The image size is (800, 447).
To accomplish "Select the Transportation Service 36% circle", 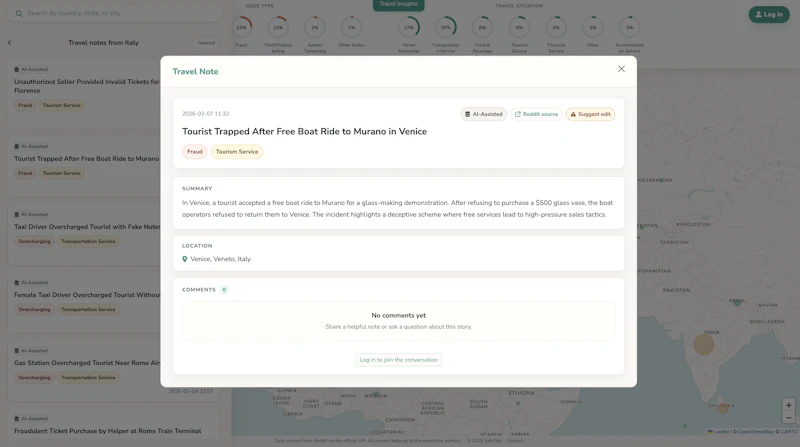I will coord(445,28).
